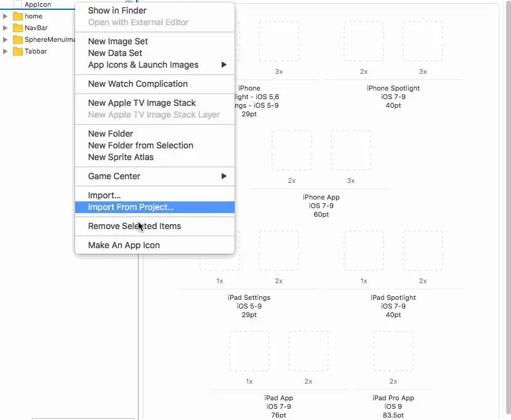Image resolution: width=511 pixels, height=420 pixels.
Task: Select iPhone 29pt 3x icon slot
Action: coord(279,41)
